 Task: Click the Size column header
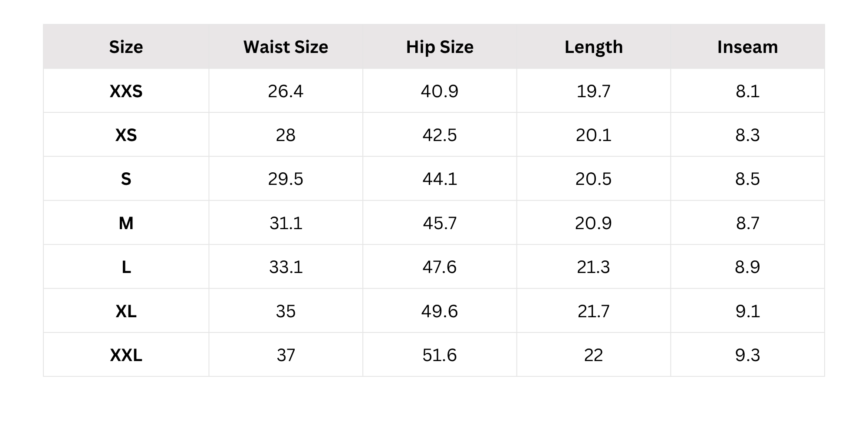[126, 47]
